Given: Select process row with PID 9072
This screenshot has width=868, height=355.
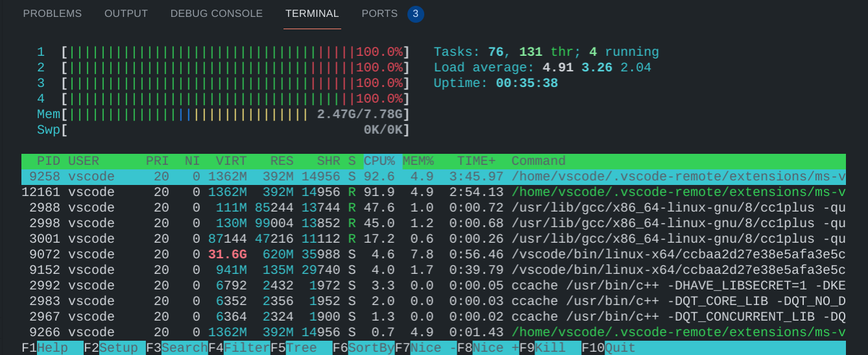Looking at the screenshot, I should tap(433, 254).
